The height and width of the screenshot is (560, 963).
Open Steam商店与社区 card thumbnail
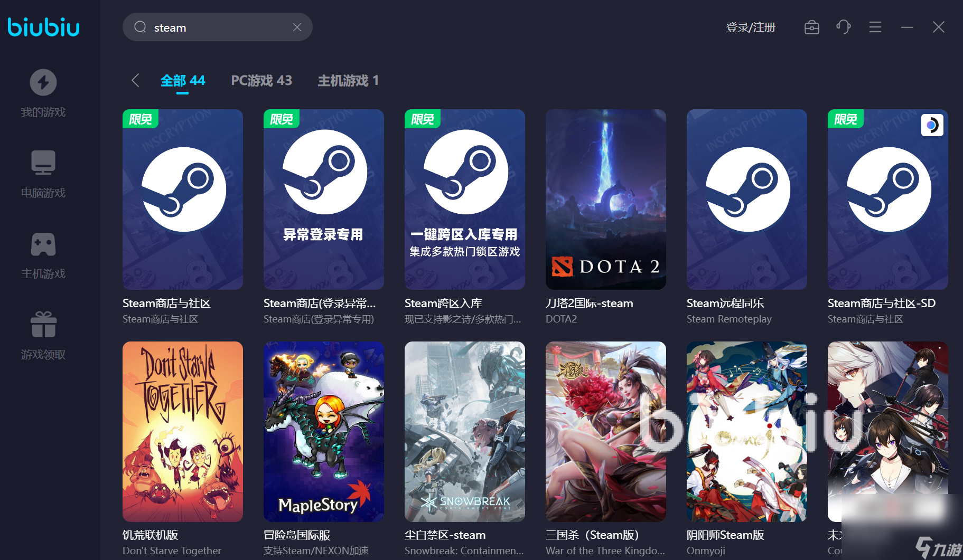(x=183, y=200)
